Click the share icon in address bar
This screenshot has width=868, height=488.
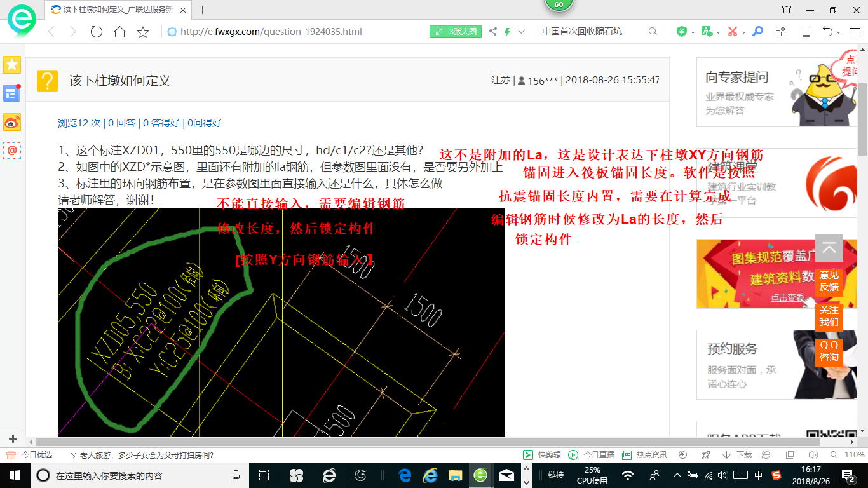[493, 32]
